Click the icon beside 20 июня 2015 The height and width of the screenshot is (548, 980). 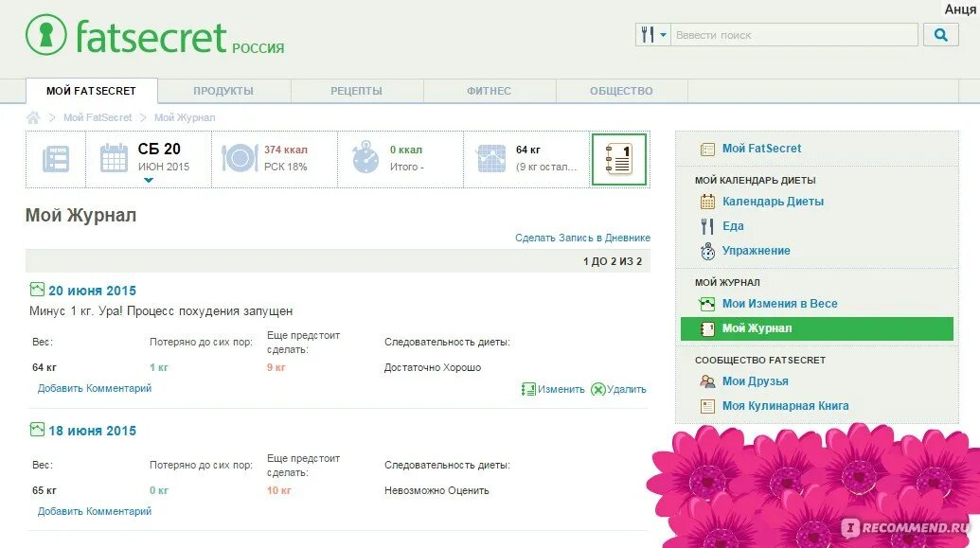tap(37, 290)
